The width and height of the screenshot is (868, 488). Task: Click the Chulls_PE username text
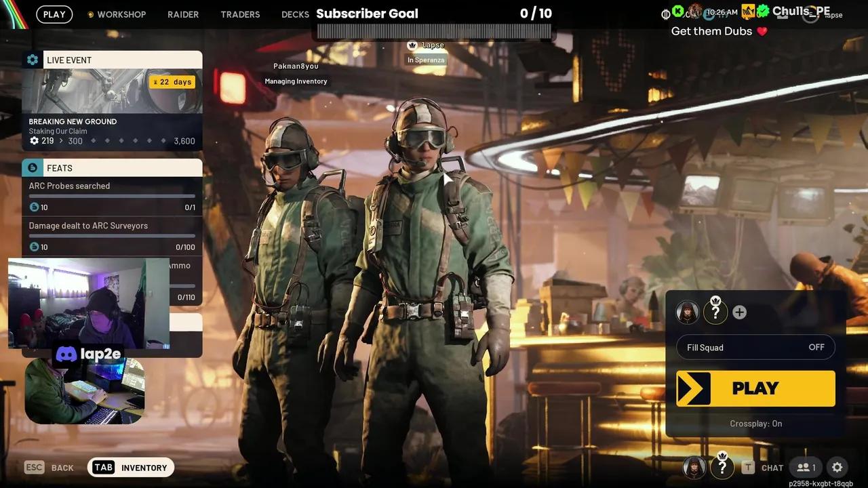click(x=801, y=11)
